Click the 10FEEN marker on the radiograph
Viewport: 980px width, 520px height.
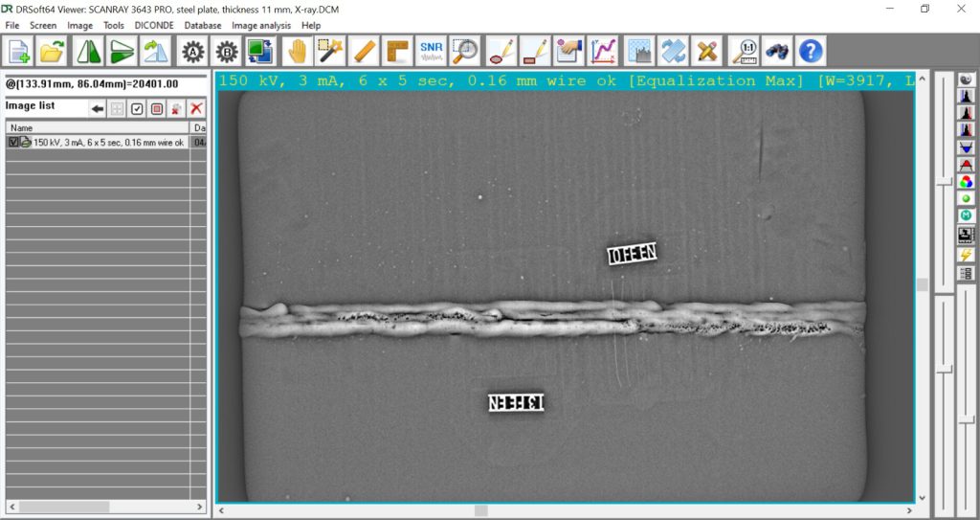click(x=632, y=253)
